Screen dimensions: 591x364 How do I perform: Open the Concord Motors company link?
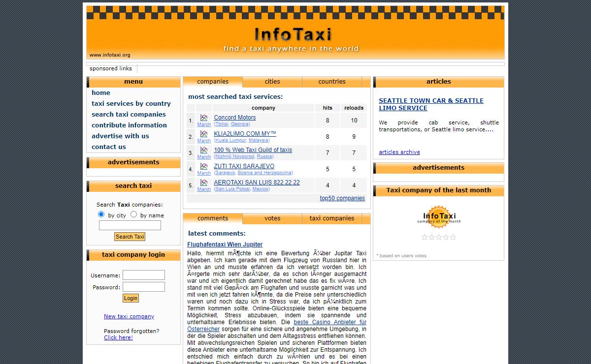click(x=235, y=118)
